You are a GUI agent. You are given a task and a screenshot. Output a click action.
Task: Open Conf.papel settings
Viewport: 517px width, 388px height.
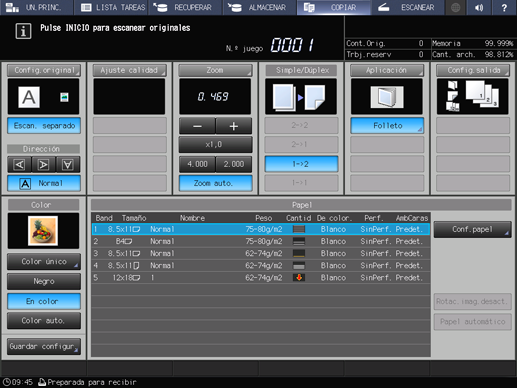click(x=473, y=229)
